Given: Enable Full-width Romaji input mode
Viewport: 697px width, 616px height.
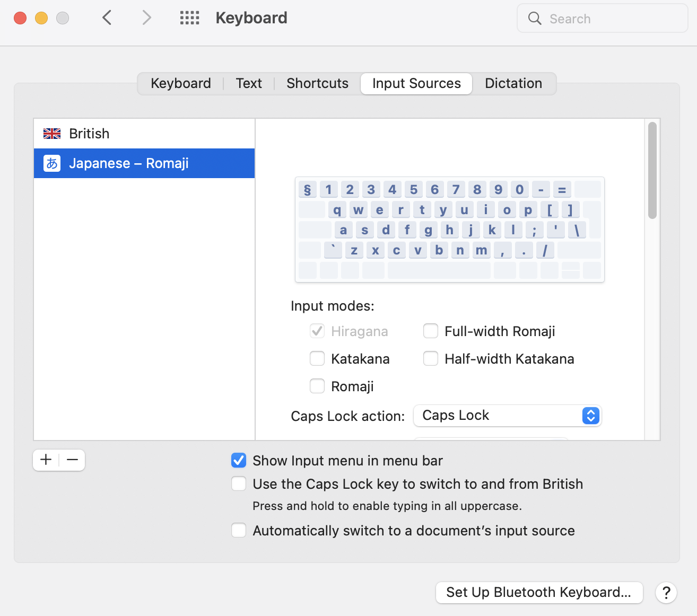Looking at the screenshot, I should [x=431, y=331].
